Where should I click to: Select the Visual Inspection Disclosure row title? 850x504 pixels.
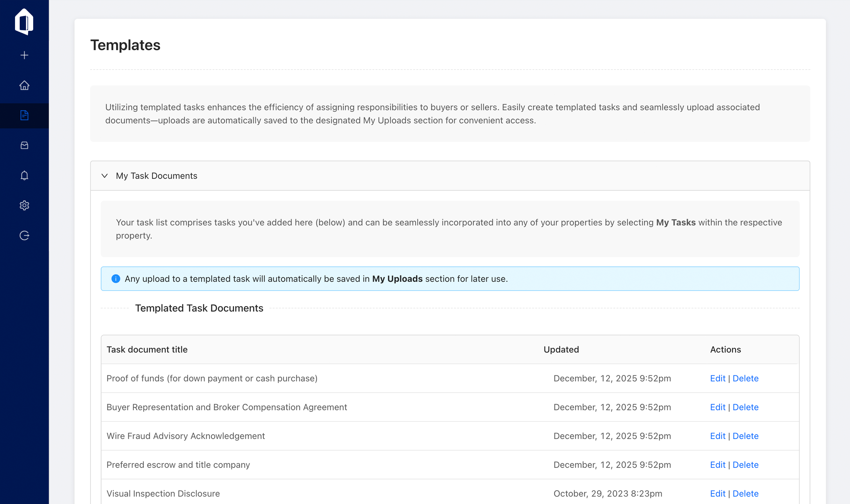coord(163,493)
